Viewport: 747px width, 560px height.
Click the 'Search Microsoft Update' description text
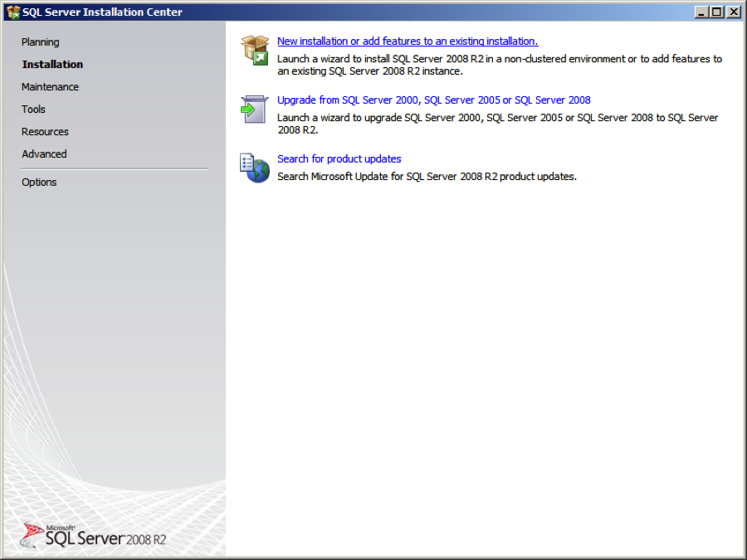coord(427,177)
